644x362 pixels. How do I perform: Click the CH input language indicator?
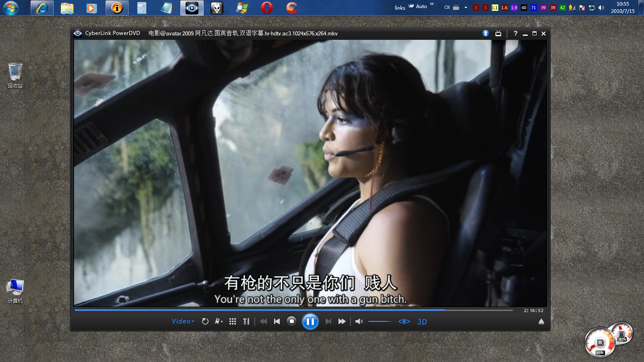(x=447, y=8)
